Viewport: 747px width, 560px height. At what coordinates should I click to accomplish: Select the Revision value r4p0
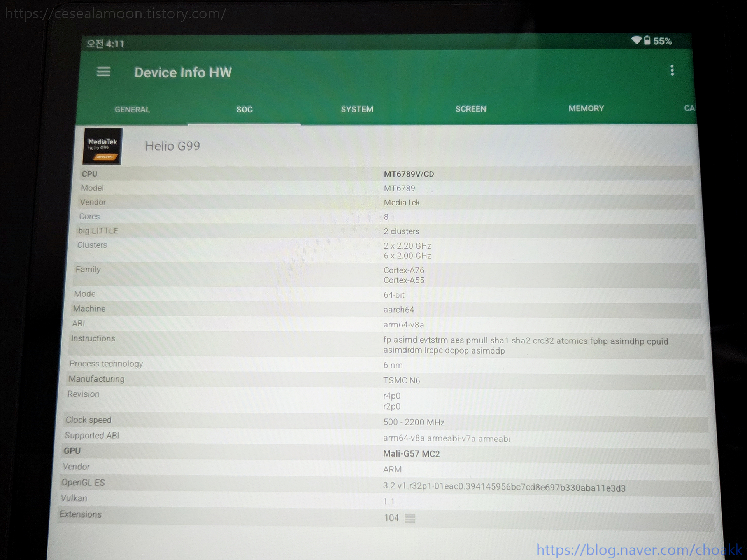pos(392,396)
